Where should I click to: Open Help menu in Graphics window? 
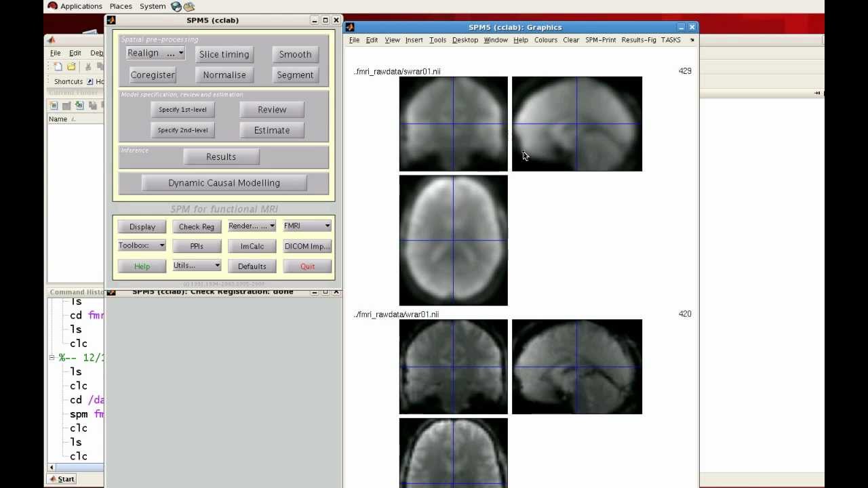[x=520, y=40]
